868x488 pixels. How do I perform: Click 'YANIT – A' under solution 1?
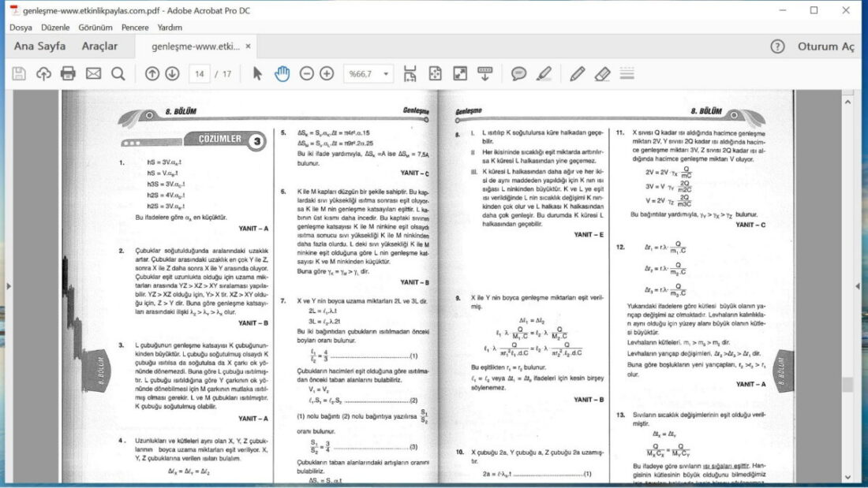(x=253, y=229)
